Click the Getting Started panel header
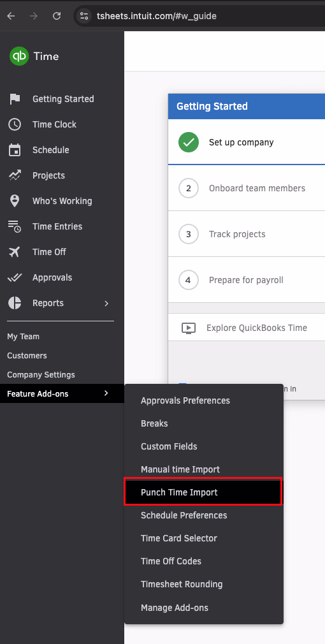Screen dimensions: 325x644 [247, 106]
